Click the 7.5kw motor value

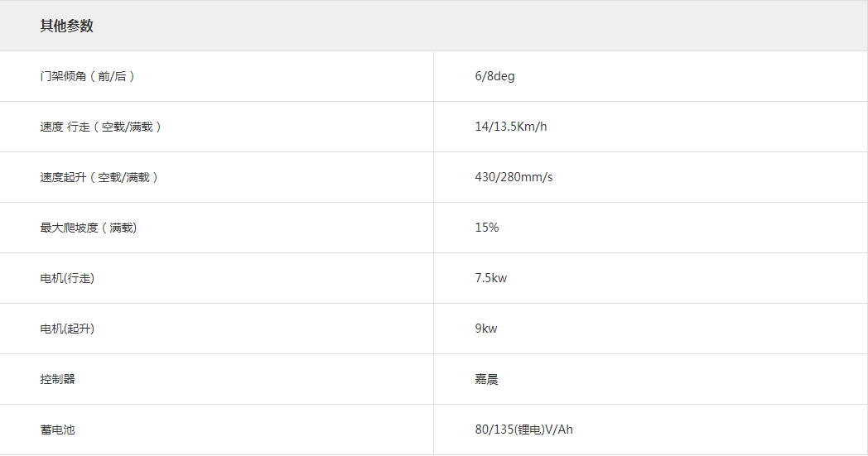tap(490, 278)
